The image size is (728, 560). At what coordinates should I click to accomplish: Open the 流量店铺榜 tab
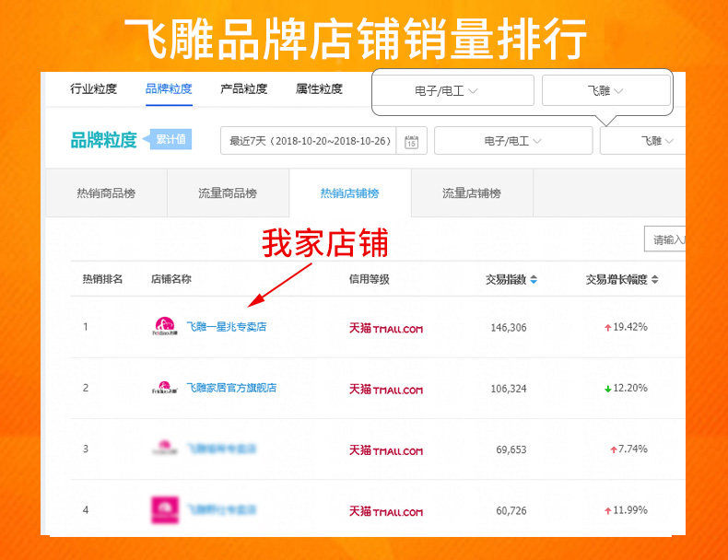click(472, 193)
